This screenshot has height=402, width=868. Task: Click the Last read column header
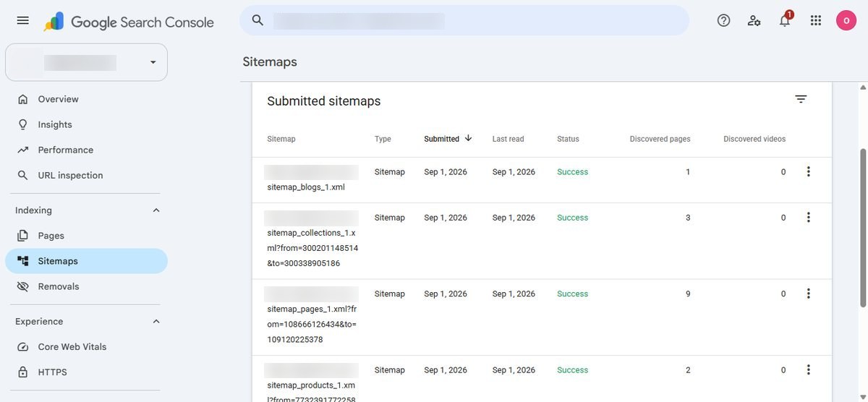[508, 139]
